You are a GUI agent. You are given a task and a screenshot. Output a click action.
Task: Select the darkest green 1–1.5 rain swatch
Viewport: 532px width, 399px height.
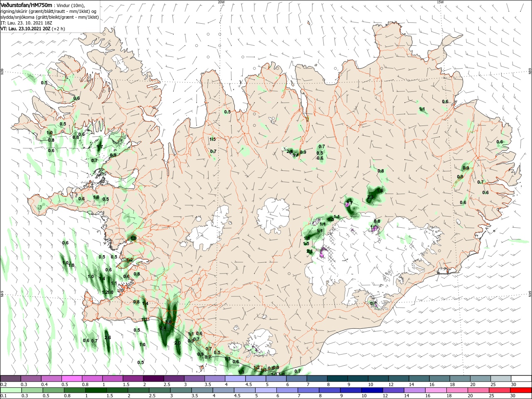[96, 390]
